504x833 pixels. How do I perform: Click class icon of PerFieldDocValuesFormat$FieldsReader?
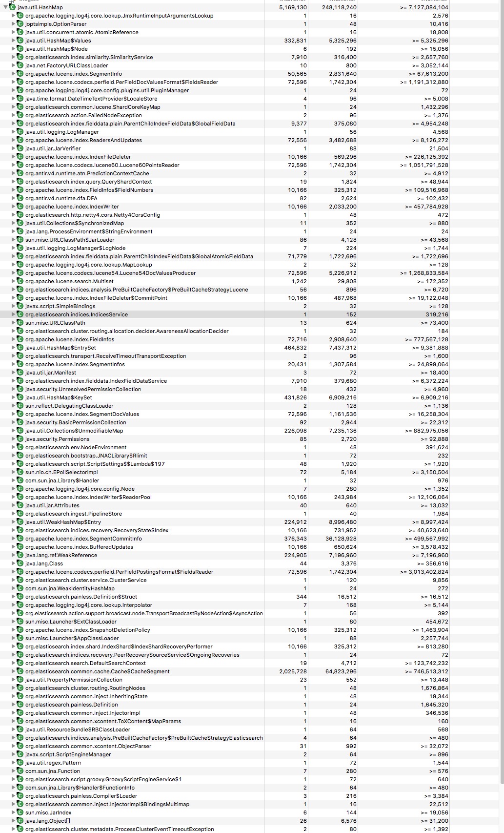(20, 82)
